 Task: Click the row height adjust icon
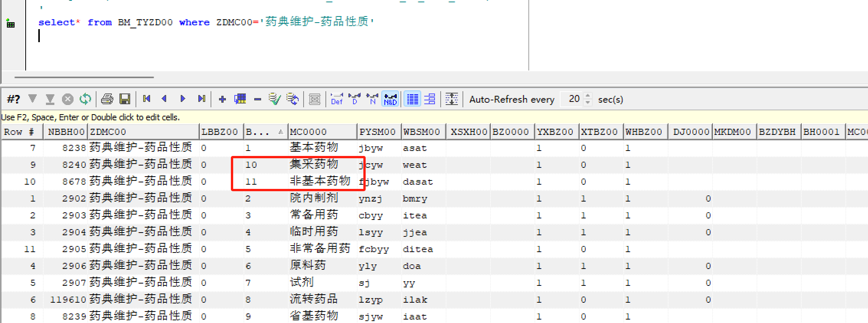pos(452,99)
